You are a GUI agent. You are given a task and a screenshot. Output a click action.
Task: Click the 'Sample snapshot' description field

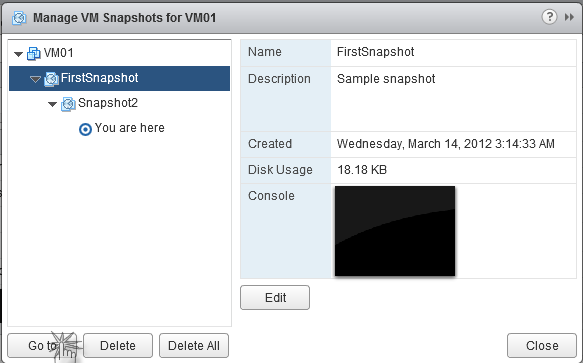tap(453, 99)
